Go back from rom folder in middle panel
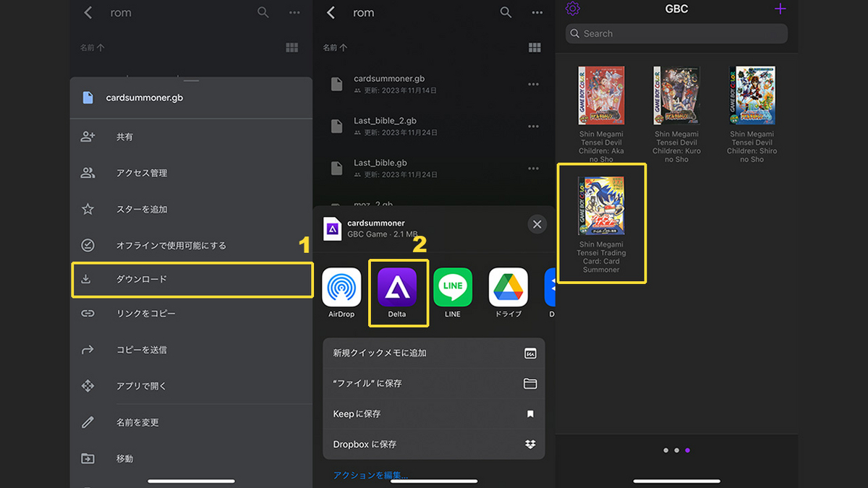Image resolution: width=868 pixels, height=488 pixels. [331, 12]
